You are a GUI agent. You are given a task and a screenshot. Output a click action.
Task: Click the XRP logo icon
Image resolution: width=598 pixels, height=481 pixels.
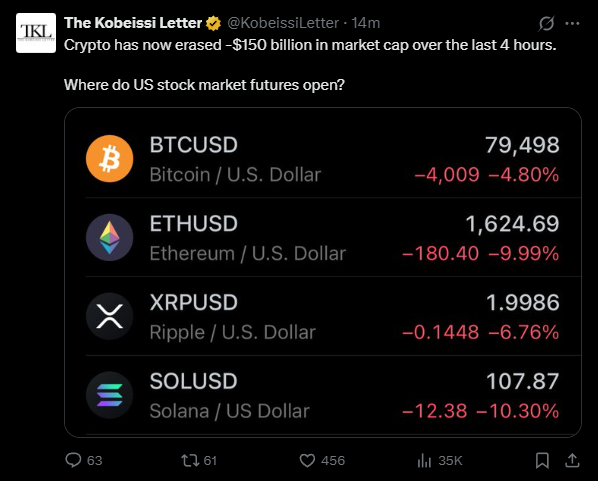[109, 316]
